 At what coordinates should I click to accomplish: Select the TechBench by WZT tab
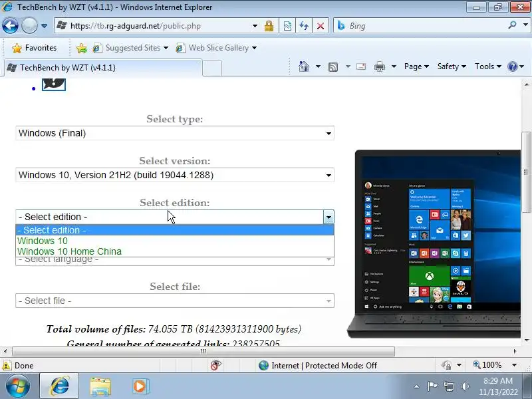pyautogui.click(x=103, y=68)
